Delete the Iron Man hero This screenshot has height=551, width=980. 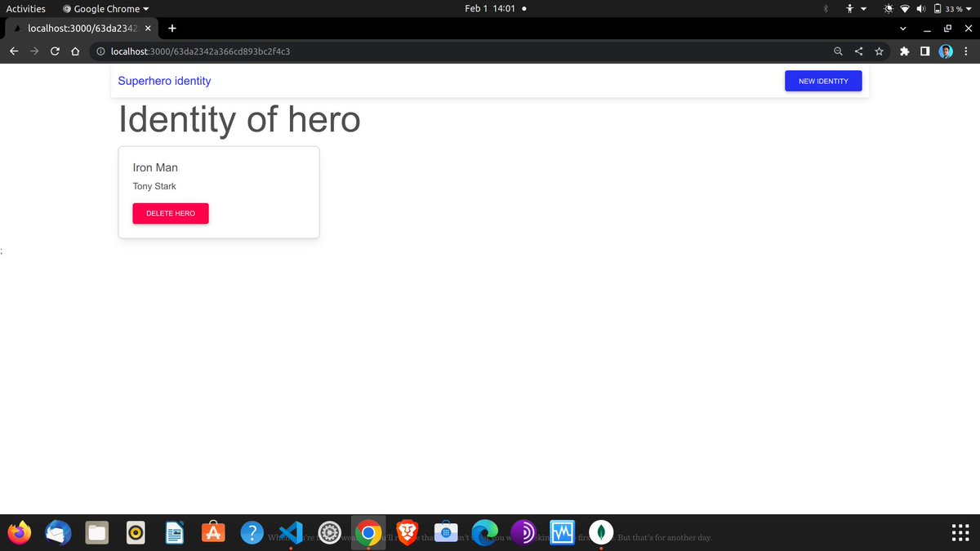coord(171,213)
